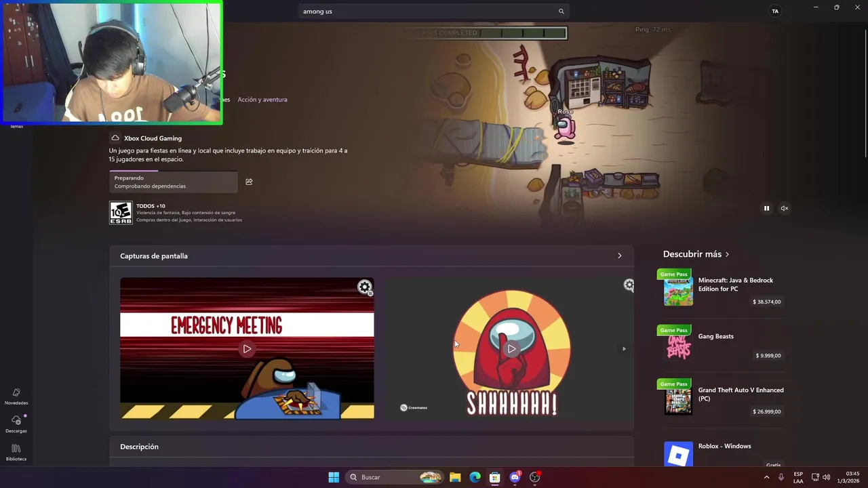This screenshot has width=868, height=488.
Task: Click the Xbox Cloud Gaming label
Action: [x=153, y=138]
